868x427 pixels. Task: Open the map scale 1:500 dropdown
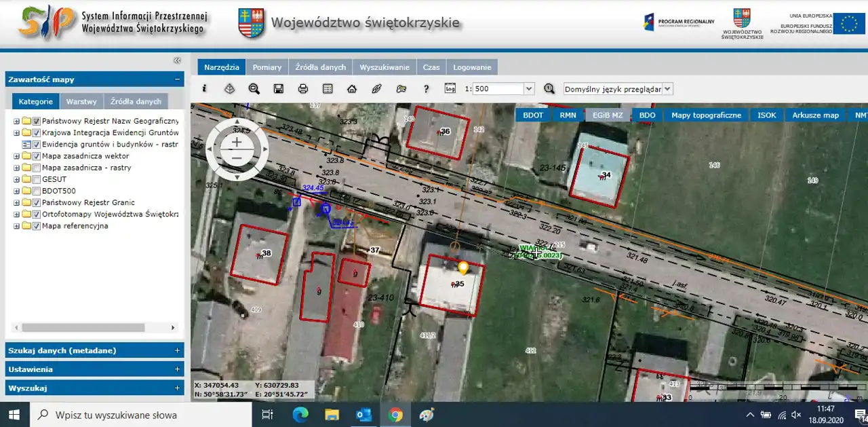529,89
